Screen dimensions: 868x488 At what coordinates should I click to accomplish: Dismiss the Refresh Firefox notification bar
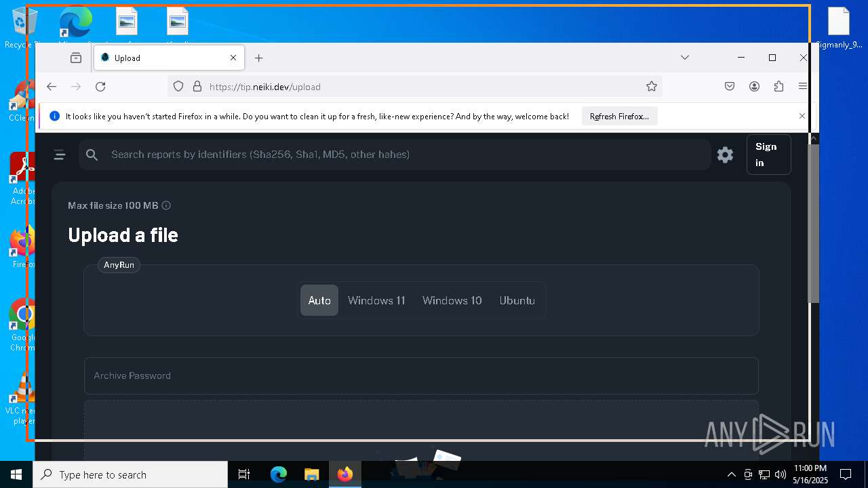tap(802, 116)
